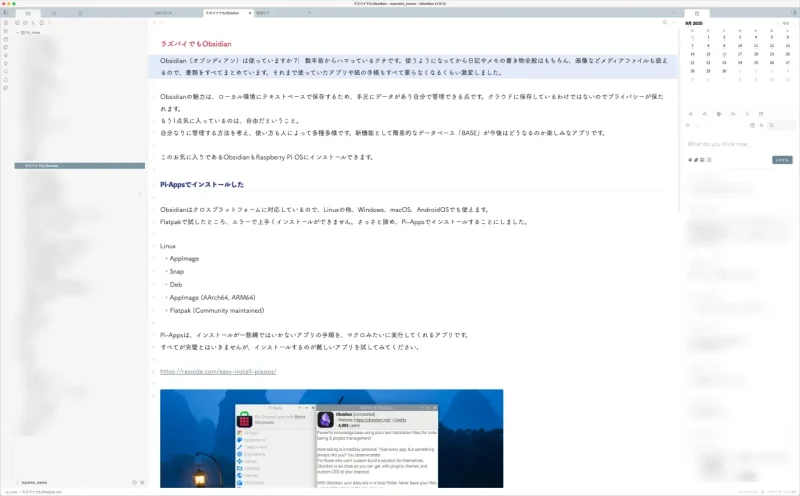Image resolution: width=800 pixels, height=496 pixels.
Task: Open the note more options menu icon
Action: [x=673, y=22]
